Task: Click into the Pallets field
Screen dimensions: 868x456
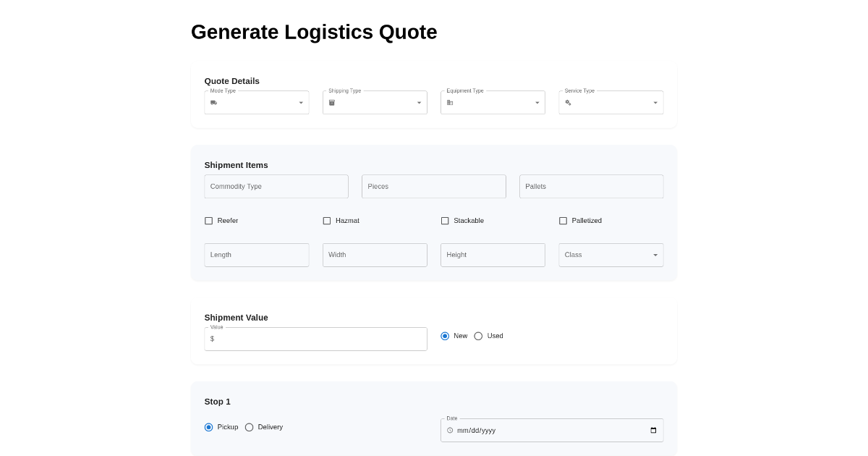Action: (591, 186)
